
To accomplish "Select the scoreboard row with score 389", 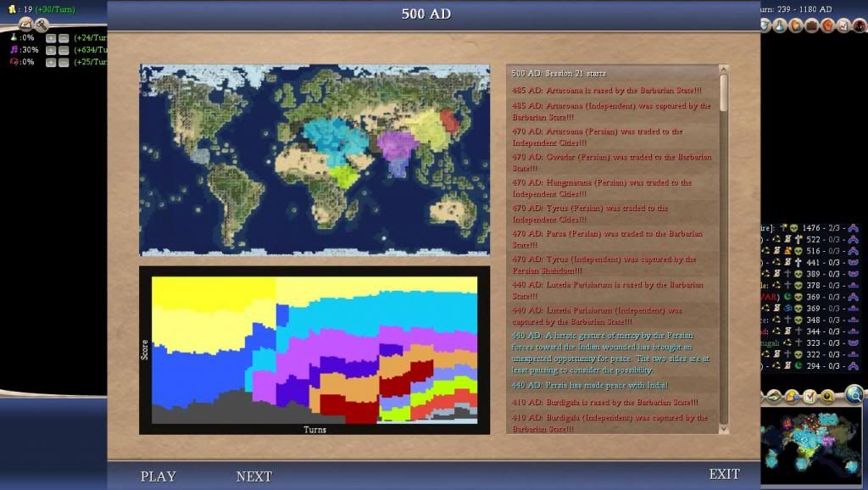I will click(810, 274).
